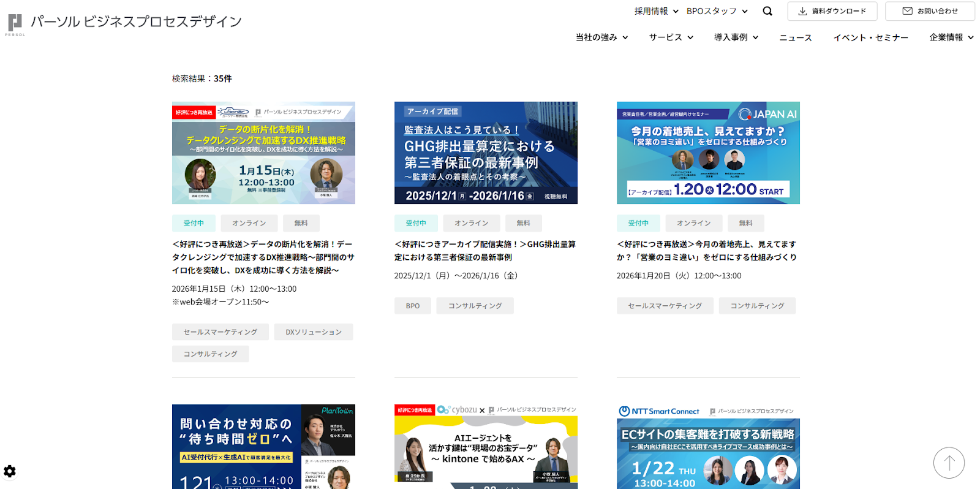Image resolution: width=980 pixels, height=489 pixels.
Task: Click the download icon in 資料ダウンロード
Action: coord(802,11)
